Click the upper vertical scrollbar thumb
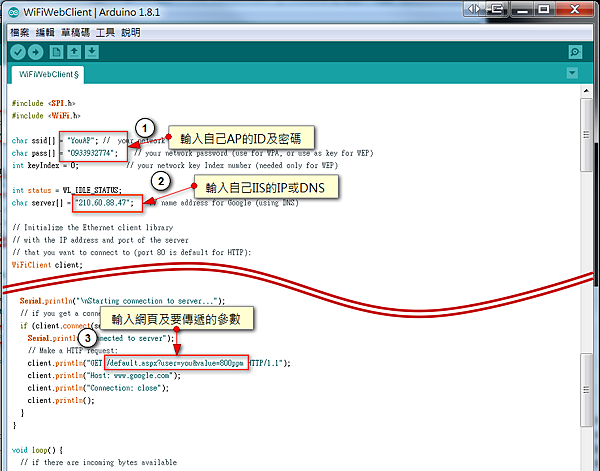Screen dimensions: 600x471 [x=586, y=135]
